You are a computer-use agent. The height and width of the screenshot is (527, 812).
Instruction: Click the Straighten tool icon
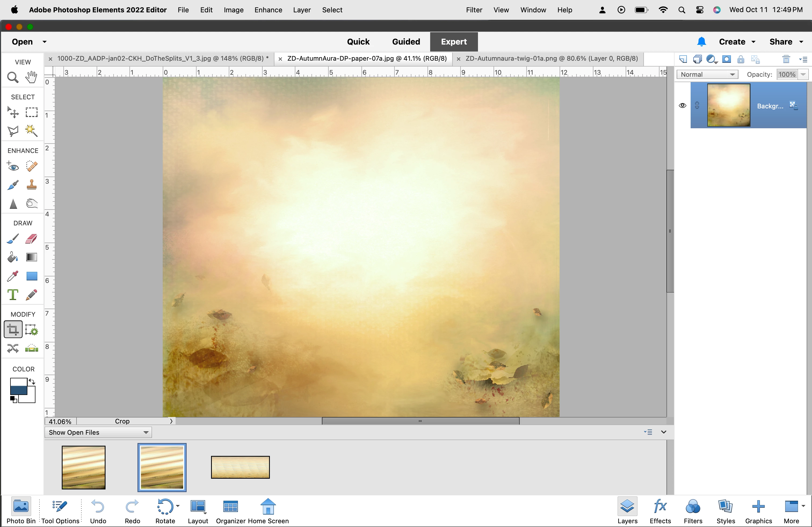coord(31,348)
